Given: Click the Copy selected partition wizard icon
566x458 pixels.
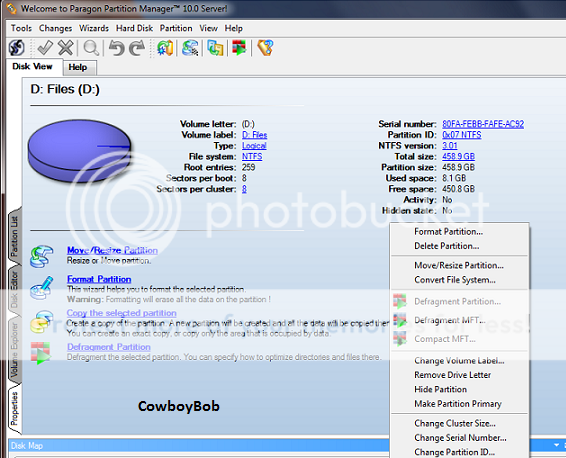Looking at the screenshot, I should [x=42, y=321].
